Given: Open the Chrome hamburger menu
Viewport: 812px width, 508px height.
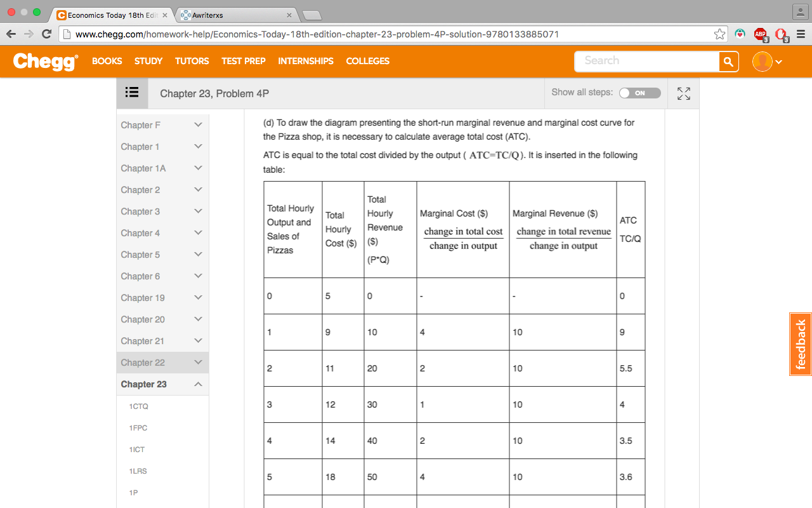Looking at the screenshot, I should [801, 34].
